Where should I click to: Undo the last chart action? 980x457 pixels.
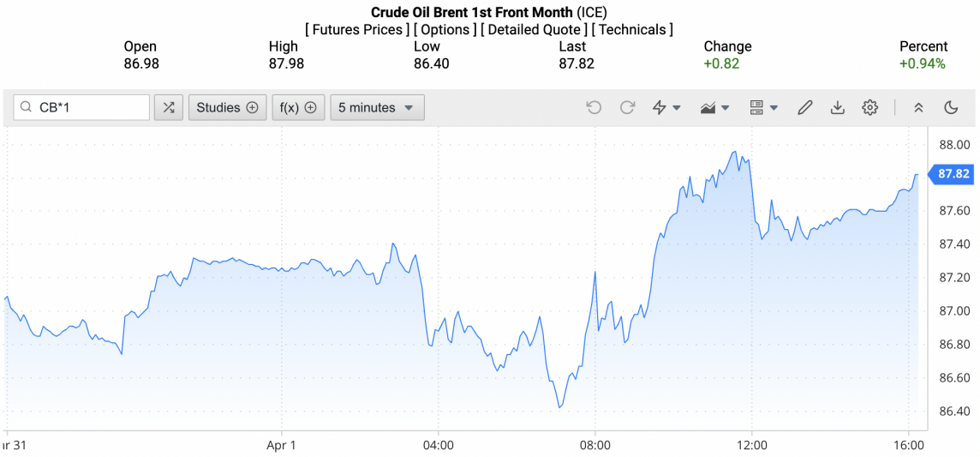(594, 107)
